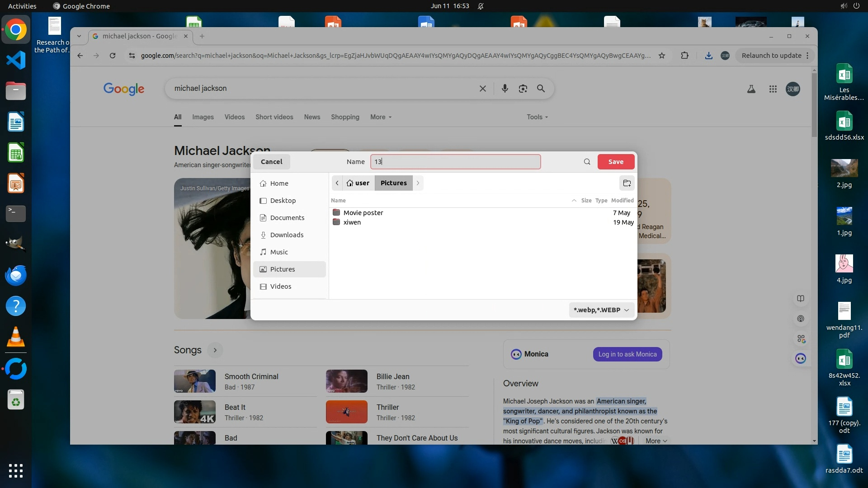Open the More search filters dropdown

[x=381, y=117]
